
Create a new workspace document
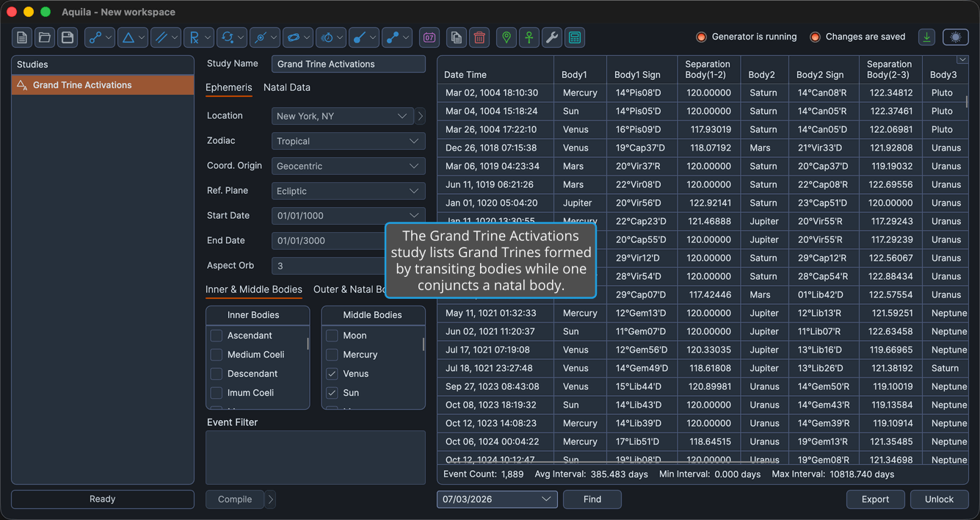click(22, 37)
